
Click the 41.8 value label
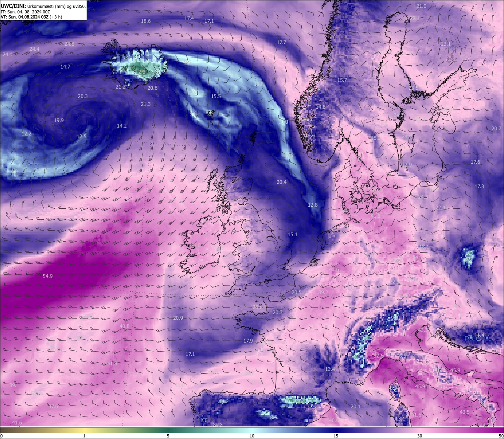click(112, 364)
